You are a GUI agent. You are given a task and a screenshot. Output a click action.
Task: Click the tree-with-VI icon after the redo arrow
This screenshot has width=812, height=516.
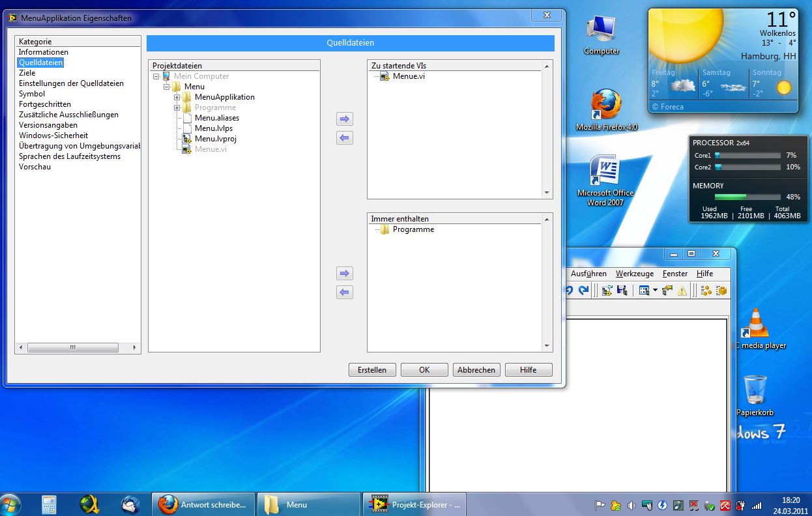(607, 291)
